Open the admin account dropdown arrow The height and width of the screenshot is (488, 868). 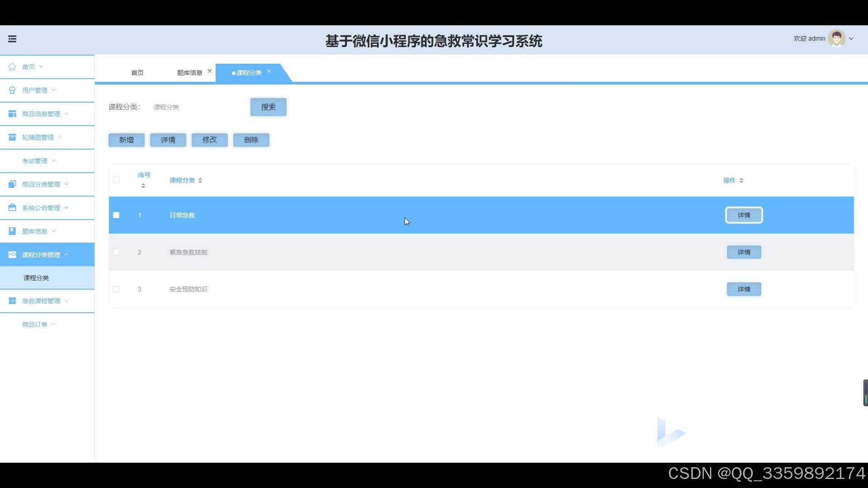pos(851,39)
